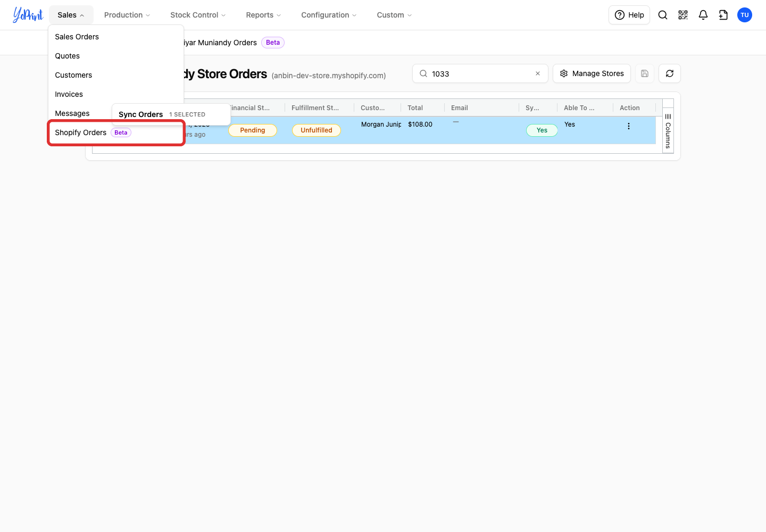
Task: Open the TU user avatar menu
Action: click(x=745, y=15)
